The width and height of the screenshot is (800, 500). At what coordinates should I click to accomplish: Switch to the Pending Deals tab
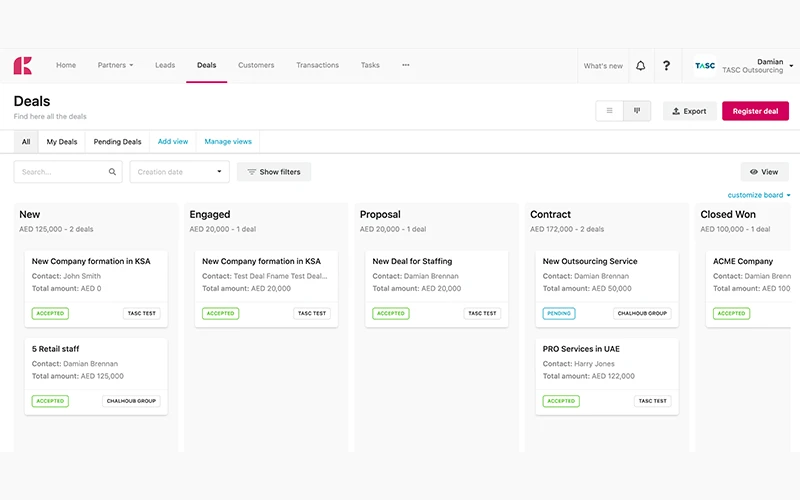coord(117,142)
